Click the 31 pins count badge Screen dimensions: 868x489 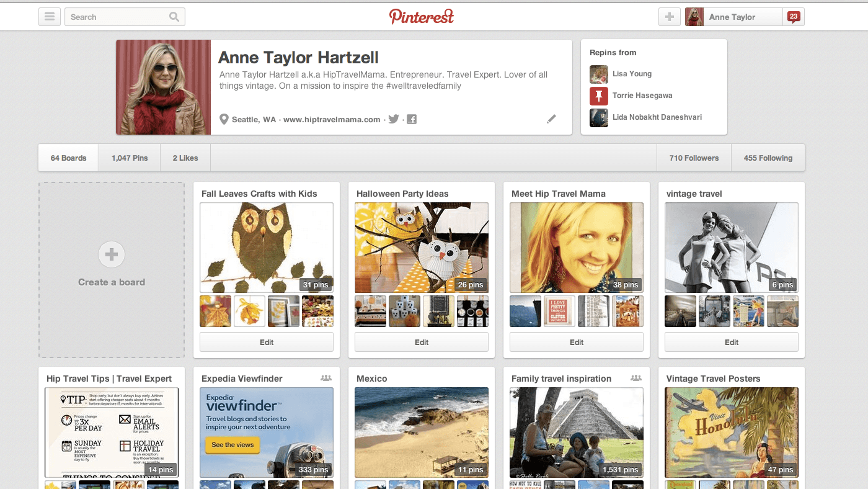click(316, 285)
